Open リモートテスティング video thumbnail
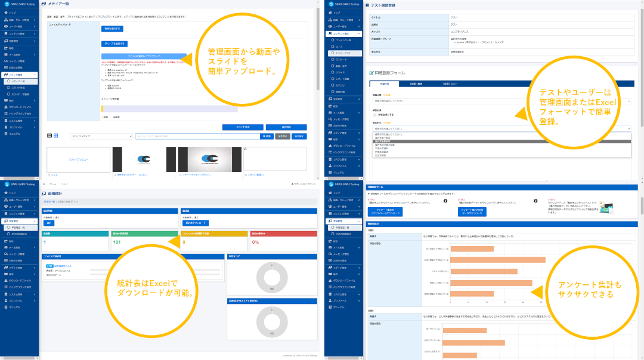The width and height of the screenshot is (644, 360). [x=209, y=159]
